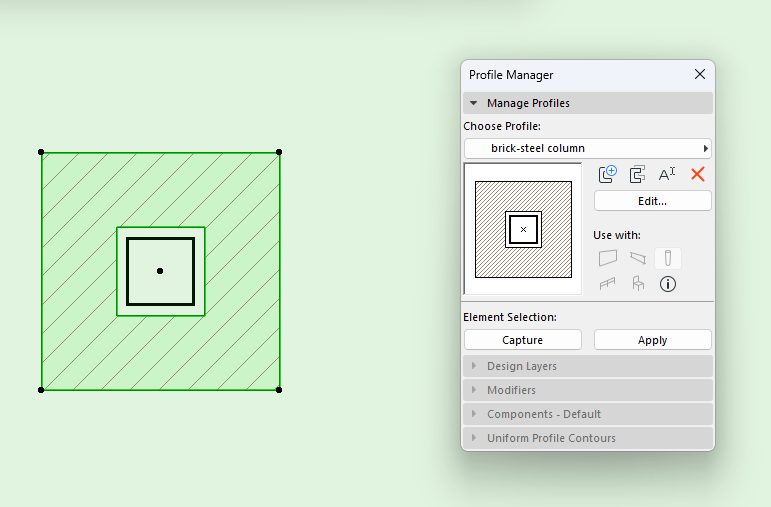
Task: Close the Profile Manager palette
Action: click(x=700, y=74)
